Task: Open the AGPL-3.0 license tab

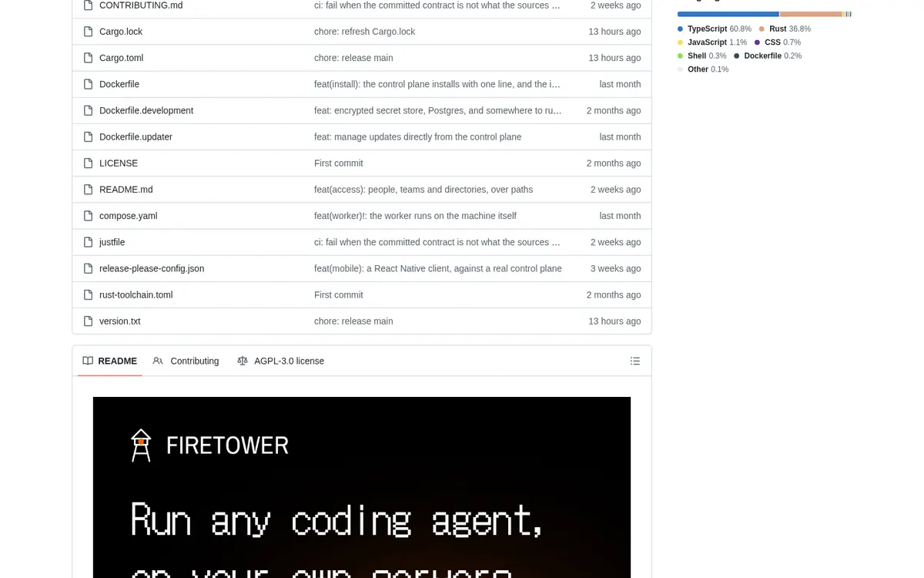Action: coord(281,361)
